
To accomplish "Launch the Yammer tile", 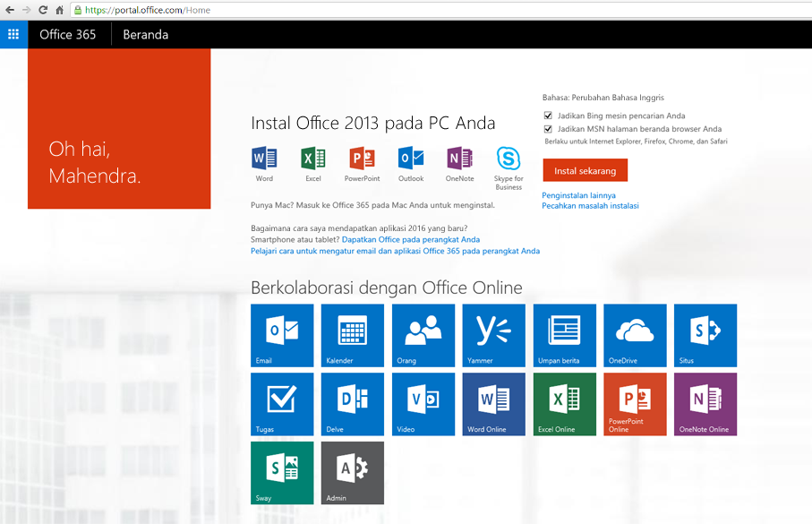I will pos(494,335).
